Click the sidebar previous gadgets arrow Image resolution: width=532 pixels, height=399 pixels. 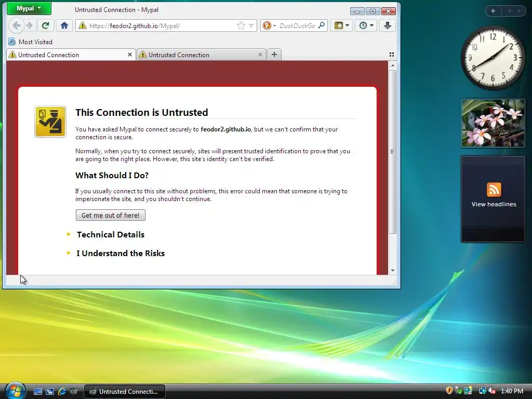(x=509, y=11)
